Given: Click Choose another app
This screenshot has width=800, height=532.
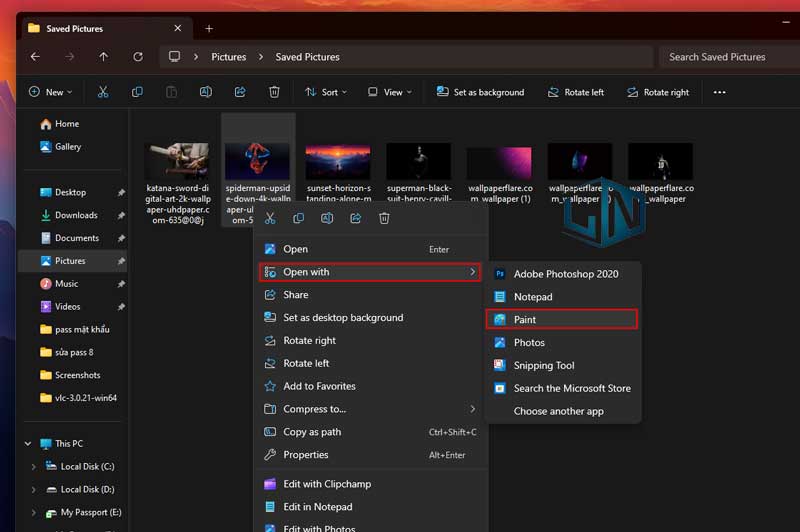Looking at the screenshot, I should click(x=562, y=411).
